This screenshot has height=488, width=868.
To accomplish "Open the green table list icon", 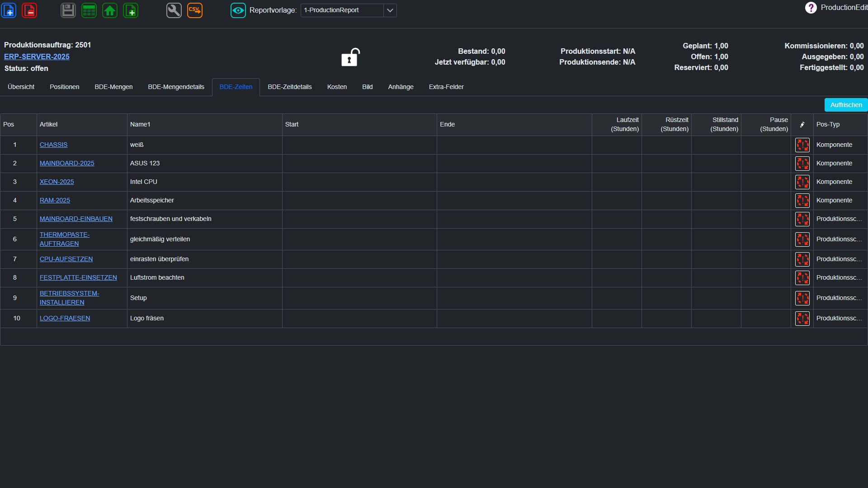I will [x=89, y=10].
